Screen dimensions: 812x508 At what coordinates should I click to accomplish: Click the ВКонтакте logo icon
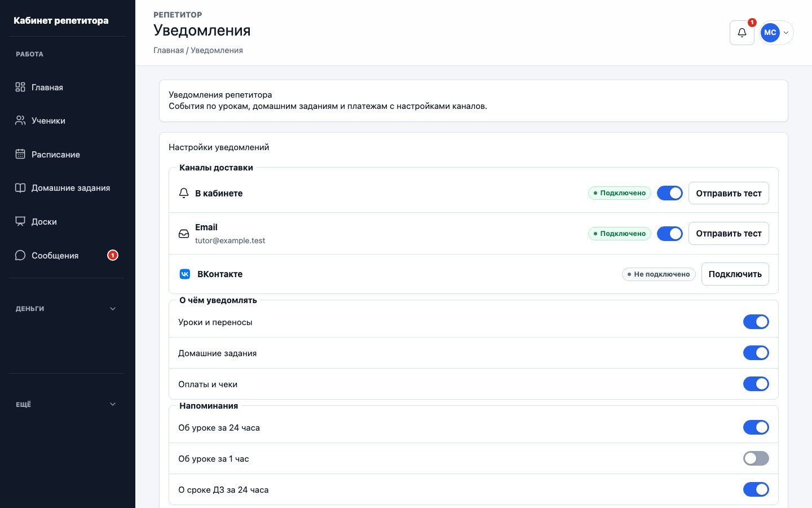pyautogui.click(x=185, y=274)
